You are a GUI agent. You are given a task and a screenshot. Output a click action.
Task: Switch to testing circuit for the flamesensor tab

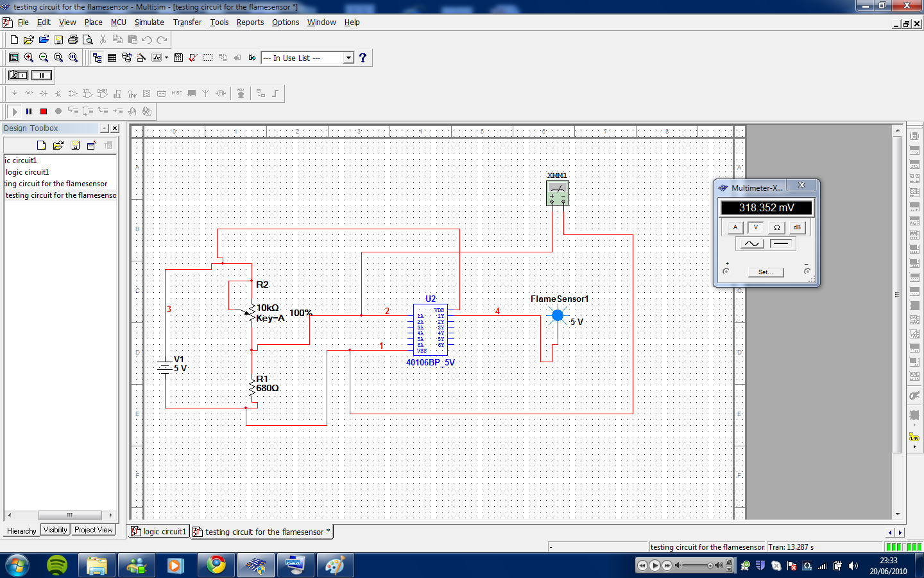[262, 532]
